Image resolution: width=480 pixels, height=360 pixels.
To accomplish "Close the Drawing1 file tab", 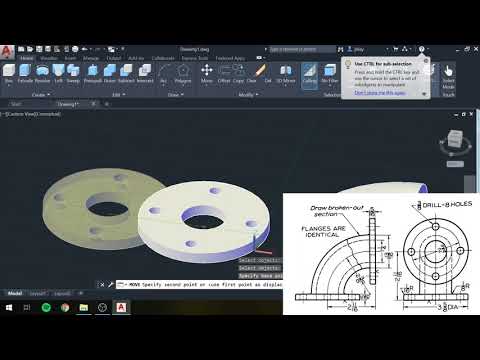I will 94,104.
